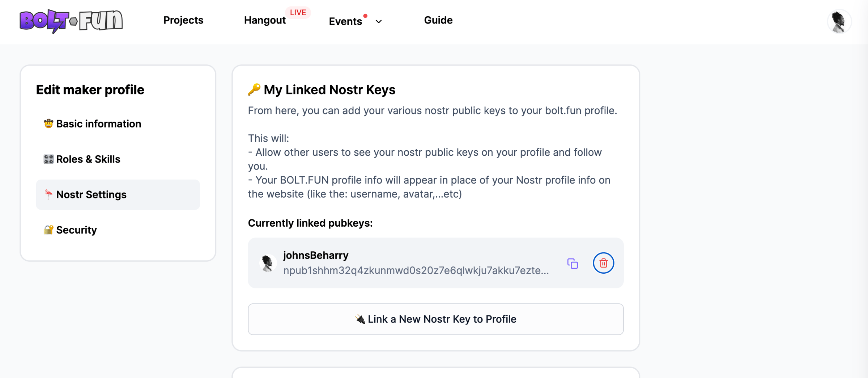Screen dimensions: 868x378
Task: Expand the Events dropdown chevron
Action: (379, 22)
